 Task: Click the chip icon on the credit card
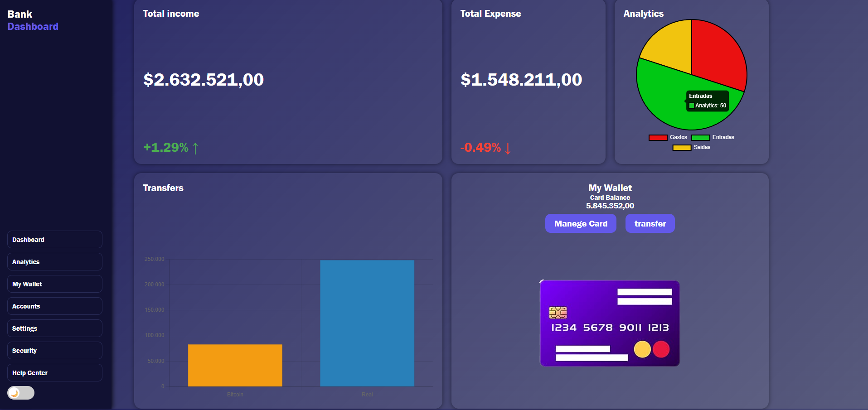pos(558,312)
